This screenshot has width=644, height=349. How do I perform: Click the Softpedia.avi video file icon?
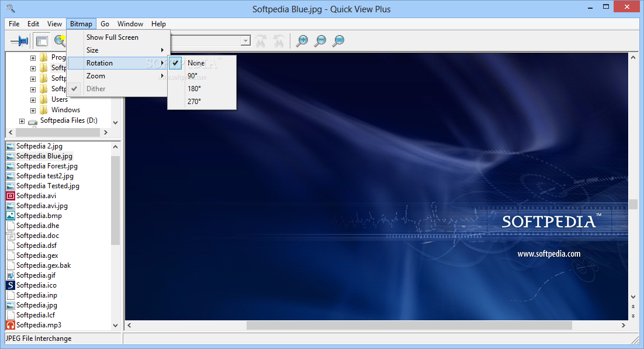click(x=11, y=196)
